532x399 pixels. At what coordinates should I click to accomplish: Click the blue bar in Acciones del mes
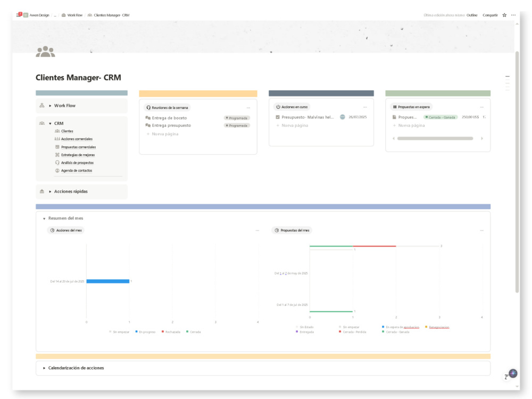pyautogui.click(x=108, y=281)
